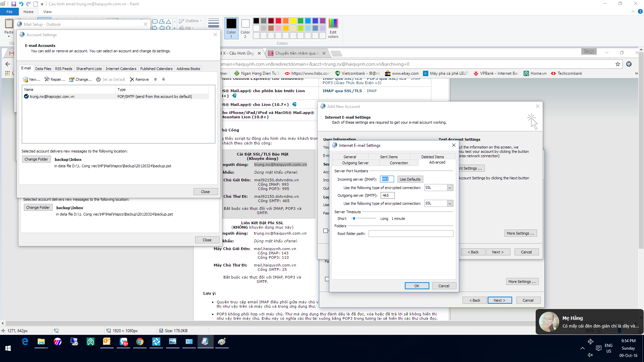Open the Customize Quick Access Toolbar arrow

pos(42,4)
